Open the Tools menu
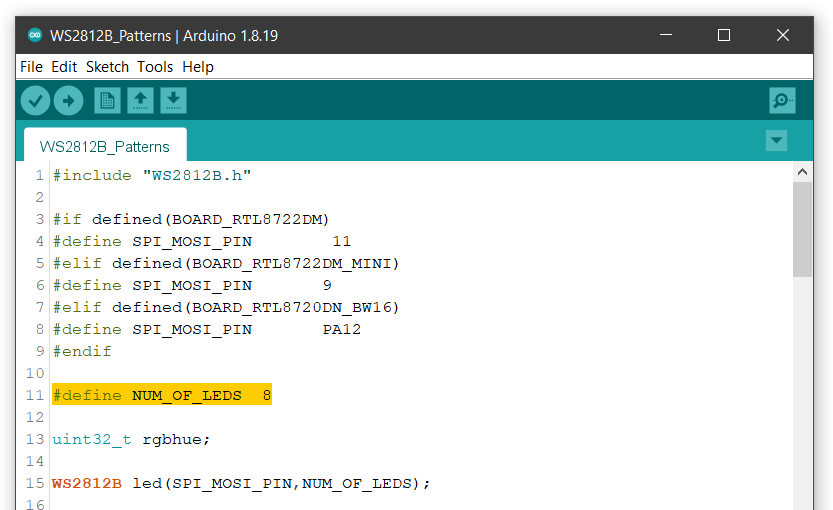 click(x=155, y=67)
